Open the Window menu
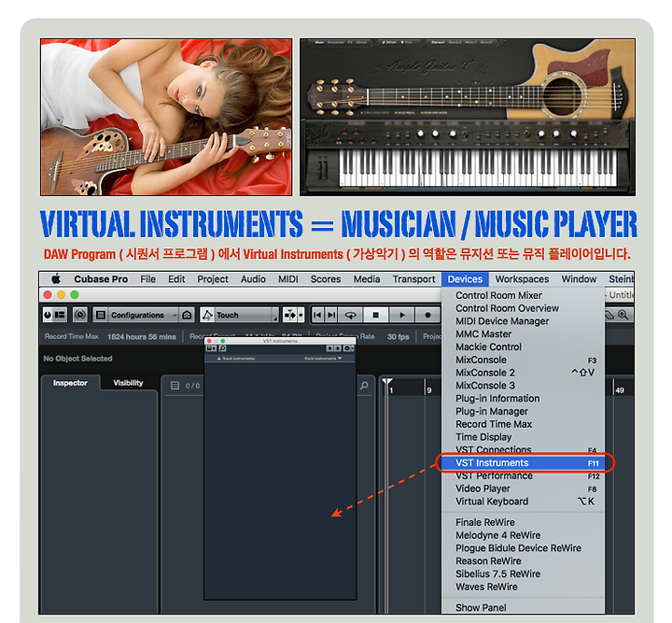 (x=579, y=279)
